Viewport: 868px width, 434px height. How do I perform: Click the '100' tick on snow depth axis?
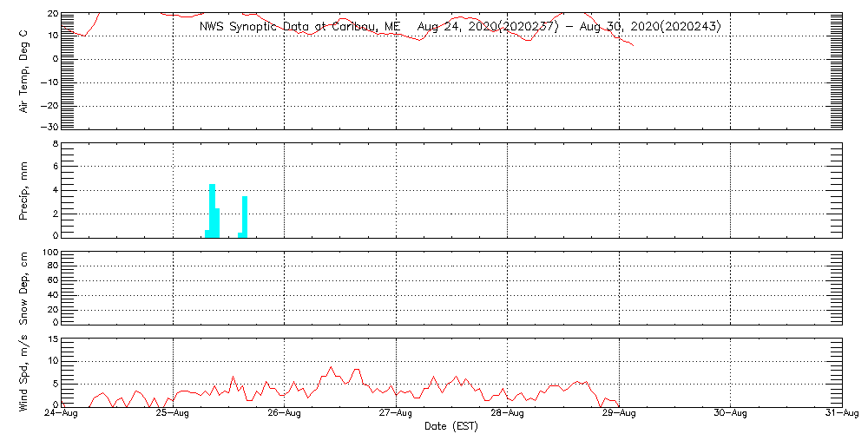tap(49, 253)
